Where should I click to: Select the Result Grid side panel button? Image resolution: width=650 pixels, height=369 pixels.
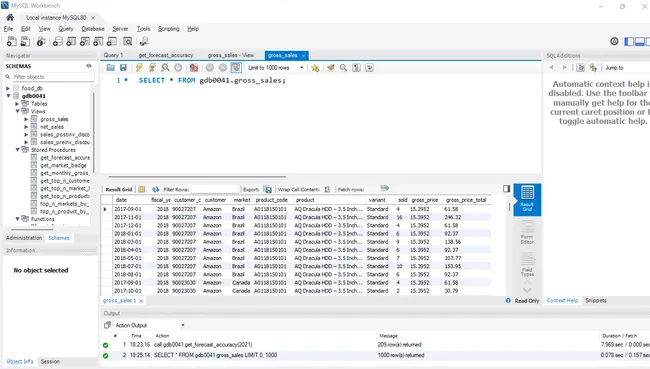coord(527,199)
